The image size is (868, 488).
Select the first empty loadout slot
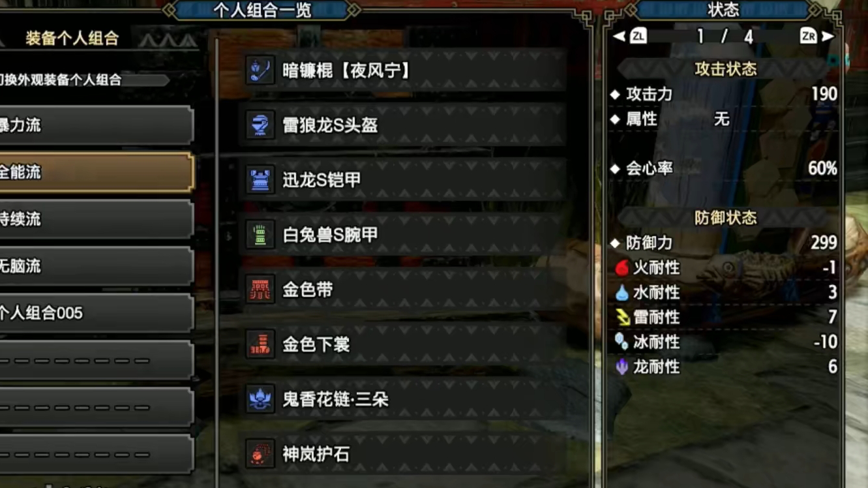[96, 360]
